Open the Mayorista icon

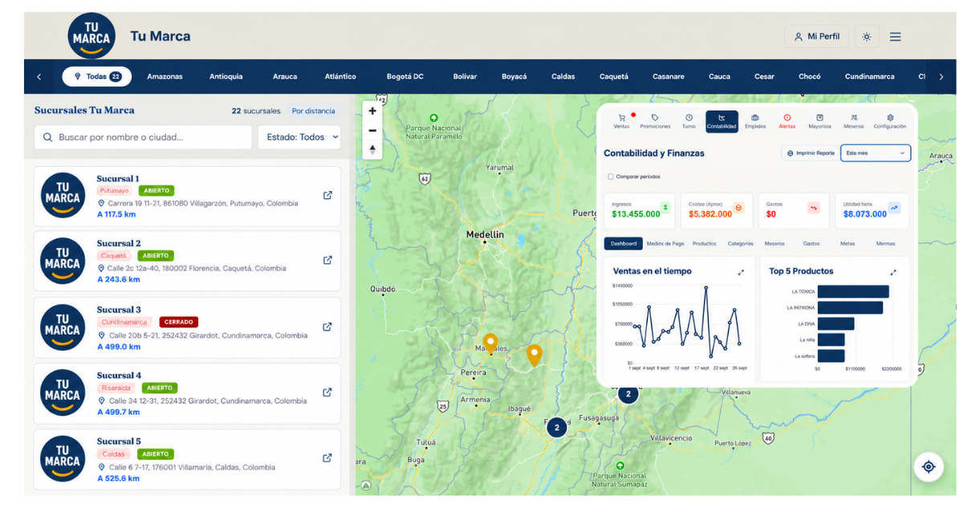click(819, 117)
